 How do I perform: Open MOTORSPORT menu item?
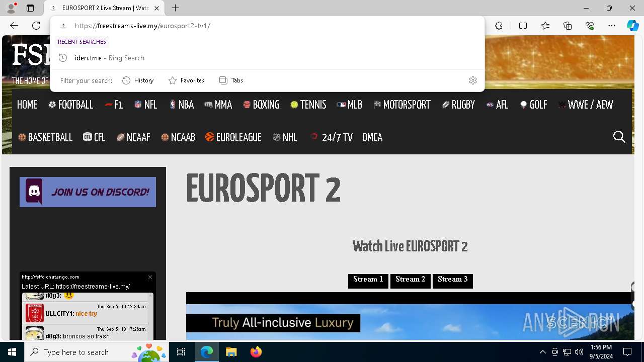tap(402, 105)
